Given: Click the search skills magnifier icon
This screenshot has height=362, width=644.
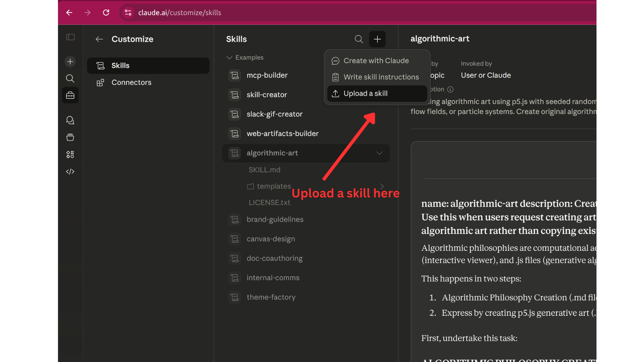Looking at the screenshot, I should click(359, 39).
